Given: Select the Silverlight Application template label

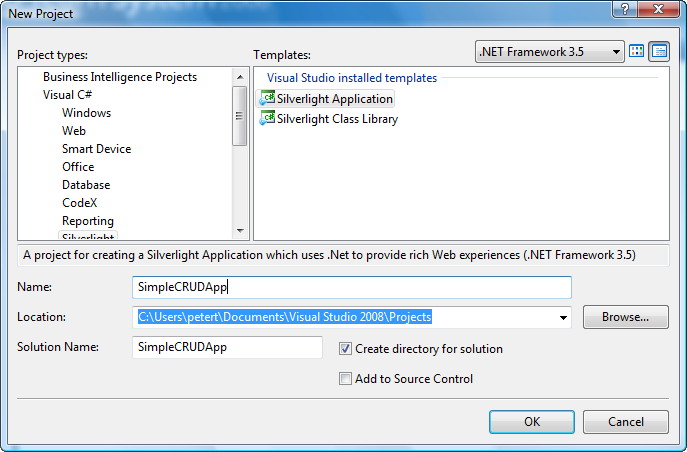Looking at the screenshot, I should 334,99.
